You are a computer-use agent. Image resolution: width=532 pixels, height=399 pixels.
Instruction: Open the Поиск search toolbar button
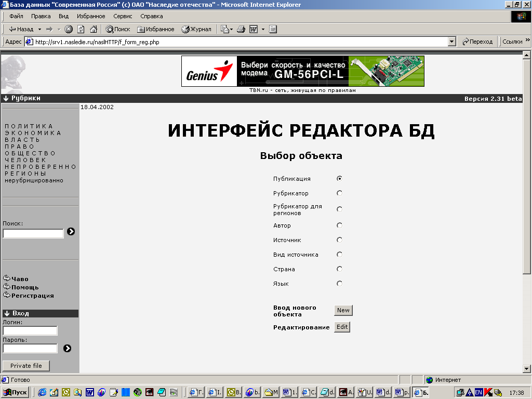(118, 29)
